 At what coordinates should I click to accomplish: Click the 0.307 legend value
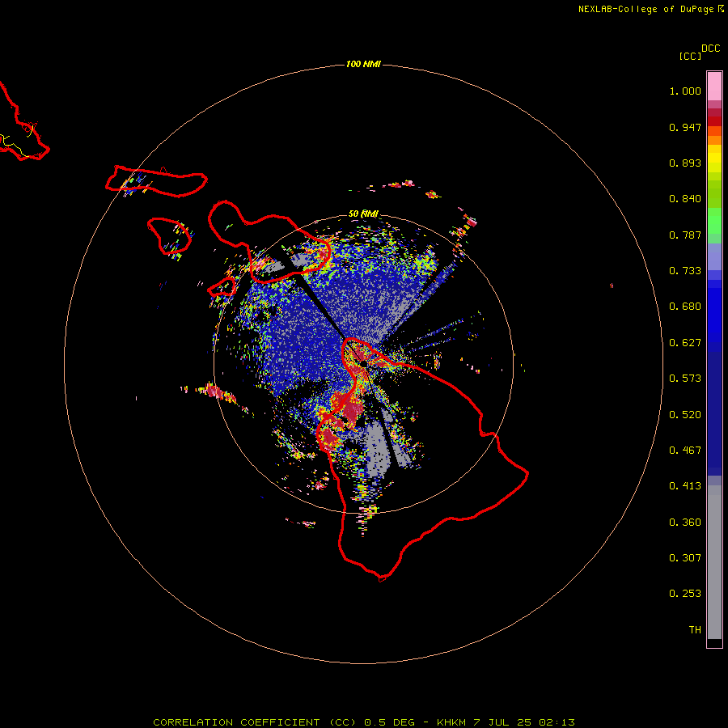pos(685,558)
